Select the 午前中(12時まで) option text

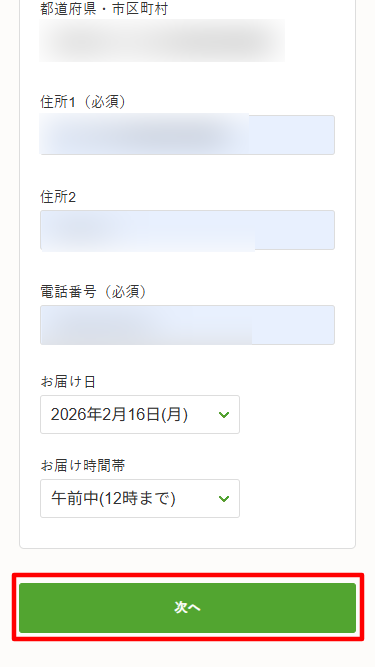click(113, 499)
